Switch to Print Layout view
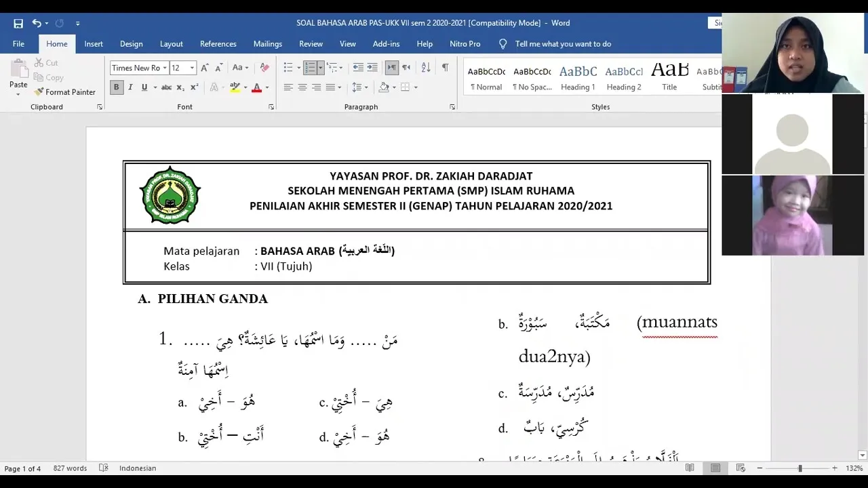The width and height of the screenshot is (868, 488). (x=715, y=468)
